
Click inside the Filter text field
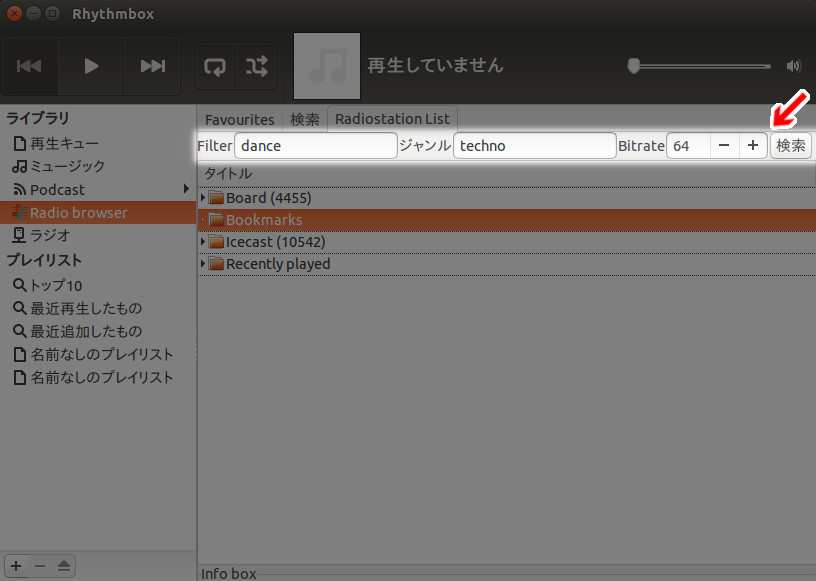pyautogui.click(x=315, y=145)
